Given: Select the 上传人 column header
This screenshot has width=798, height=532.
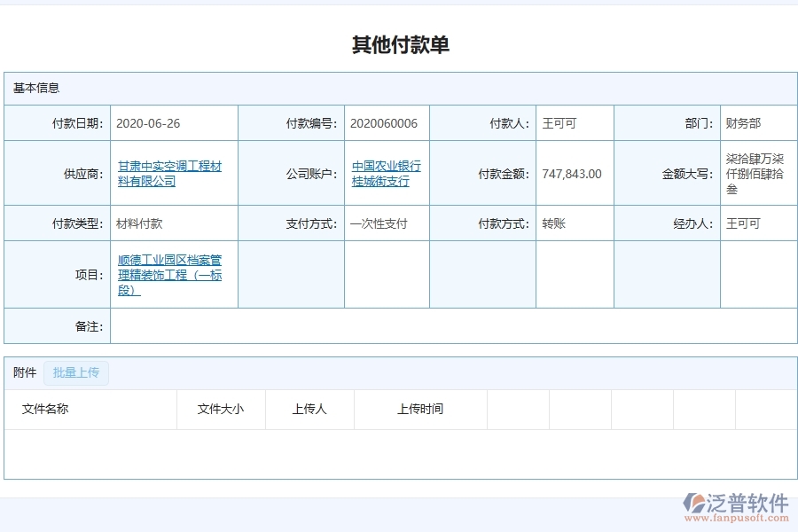Looking at the screenshot, I should [x=309, y=409].
